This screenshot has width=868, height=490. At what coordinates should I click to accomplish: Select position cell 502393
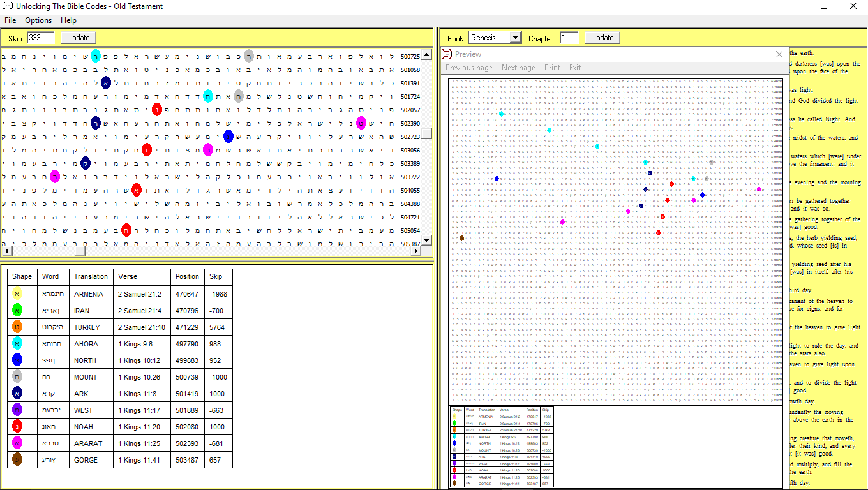pos(187,444)
